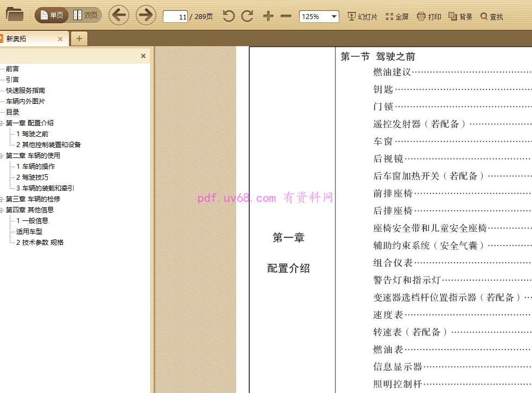Zoom out with the minus icon
The height and width of the screenshot is (393, 532).
click(286, 16)
